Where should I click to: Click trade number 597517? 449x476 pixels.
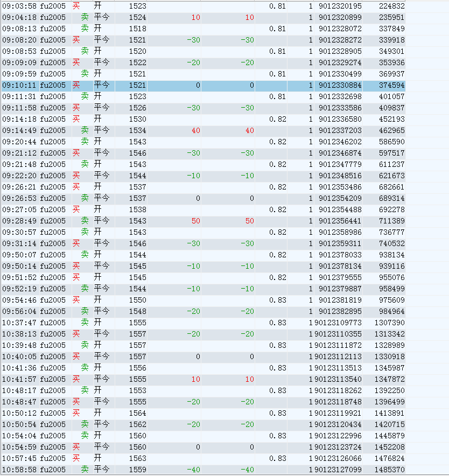391,153
